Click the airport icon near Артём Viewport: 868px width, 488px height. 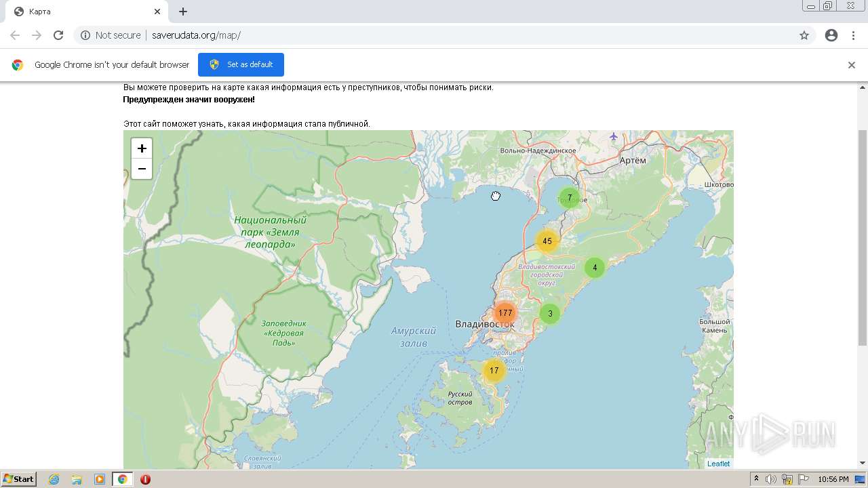point(614,137)
